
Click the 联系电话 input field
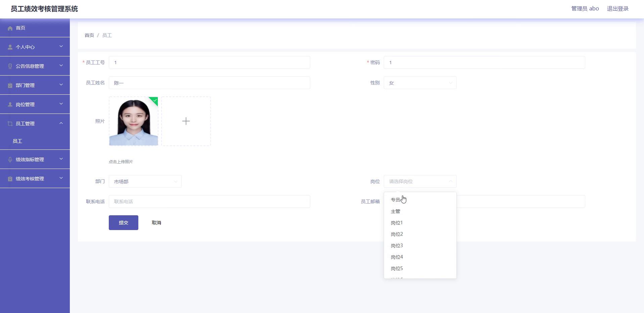coord(209,202)
